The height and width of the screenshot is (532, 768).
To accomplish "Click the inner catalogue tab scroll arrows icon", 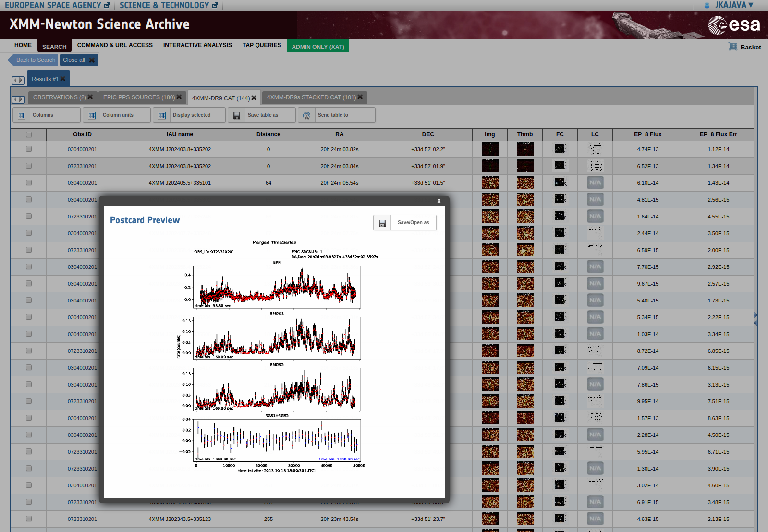I will pos(18,99).
